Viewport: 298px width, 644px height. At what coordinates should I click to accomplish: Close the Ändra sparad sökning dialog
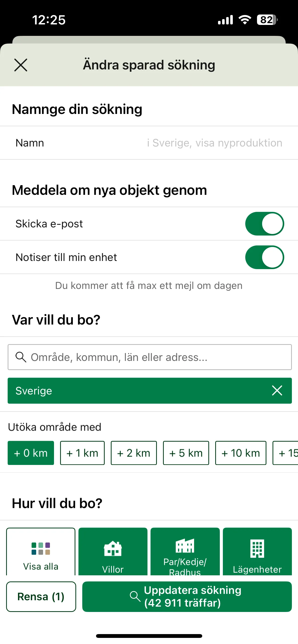point(21,65)
